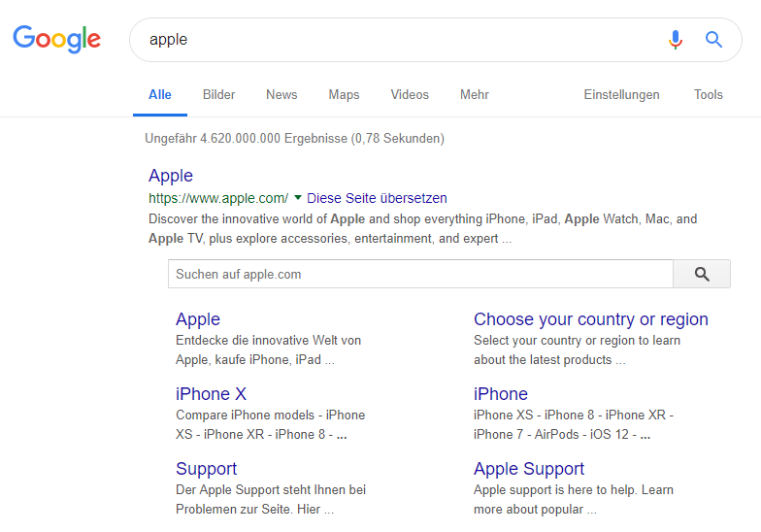Open the Apple Support sitelink
The image size is (761, 532).
point(529,468)
